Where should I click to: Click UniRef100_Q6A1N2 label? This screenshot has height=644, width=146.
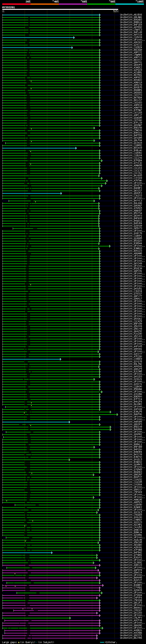131,625
